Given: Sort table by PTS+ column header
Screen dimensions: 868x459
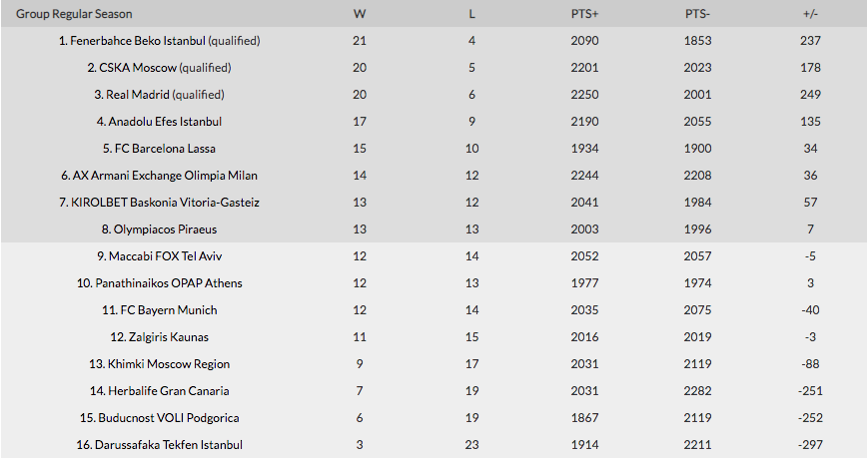Looking at the screenshot, I should pyautogui.click(x=584, y=14).
